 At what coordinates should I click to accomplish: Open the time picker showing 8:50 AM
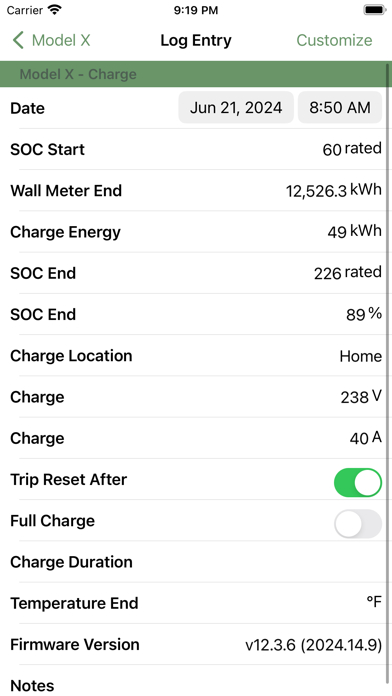tap(340, 107)
